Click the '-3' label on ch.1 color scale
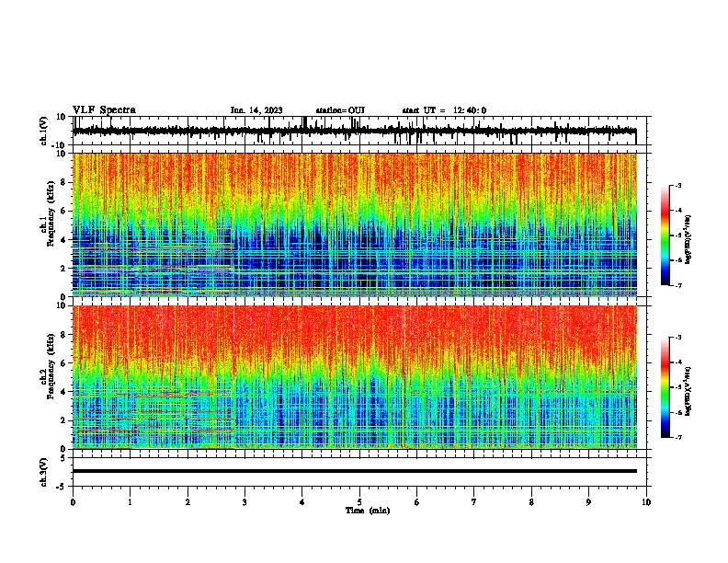 pos(678,185)
